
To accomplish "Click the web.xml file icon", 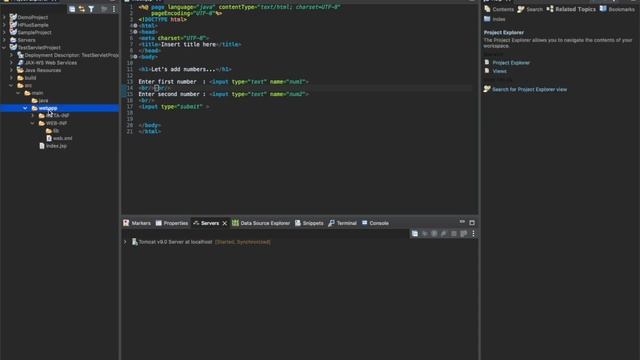I will tap(49, 138).
